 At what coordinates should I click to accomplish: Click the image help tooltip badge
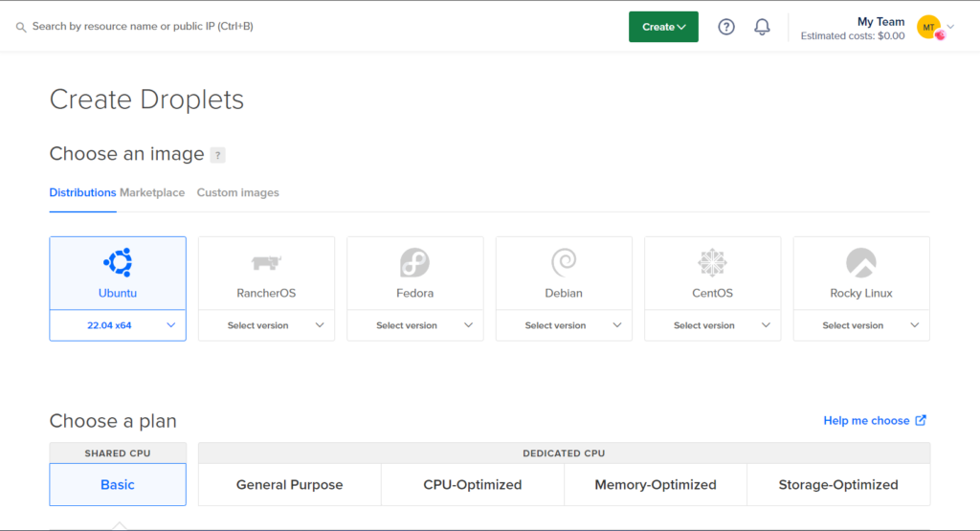tap(217, 155)
